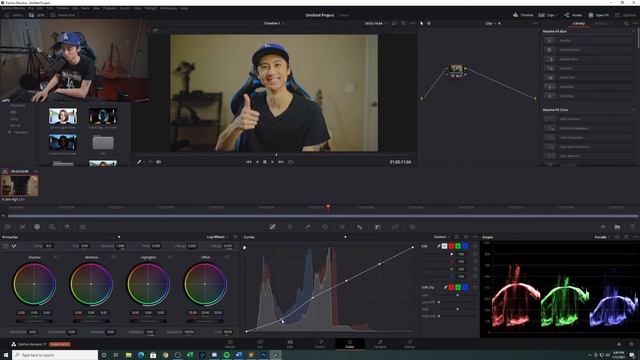Select the first effect under ResolveFX Color
Viewport: 640px width, 360px height.
pyautogui.click(x=588, y=119)
